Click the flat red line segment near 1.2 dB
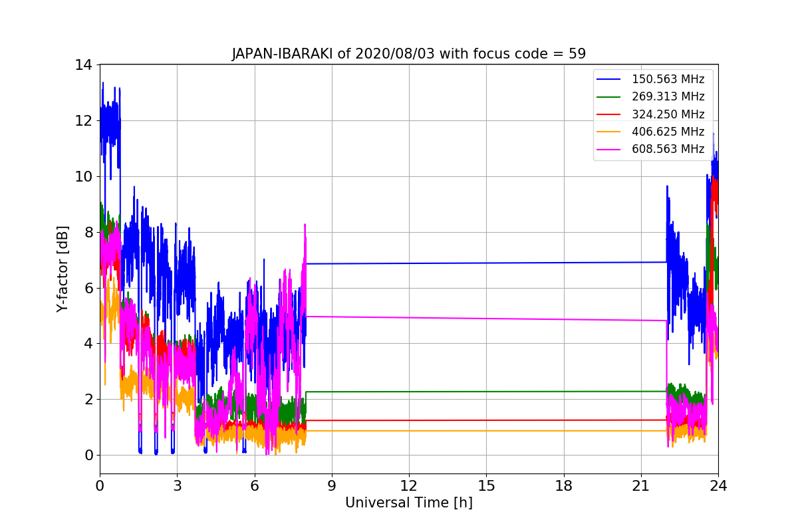798x532 pixels. (485, 420)
